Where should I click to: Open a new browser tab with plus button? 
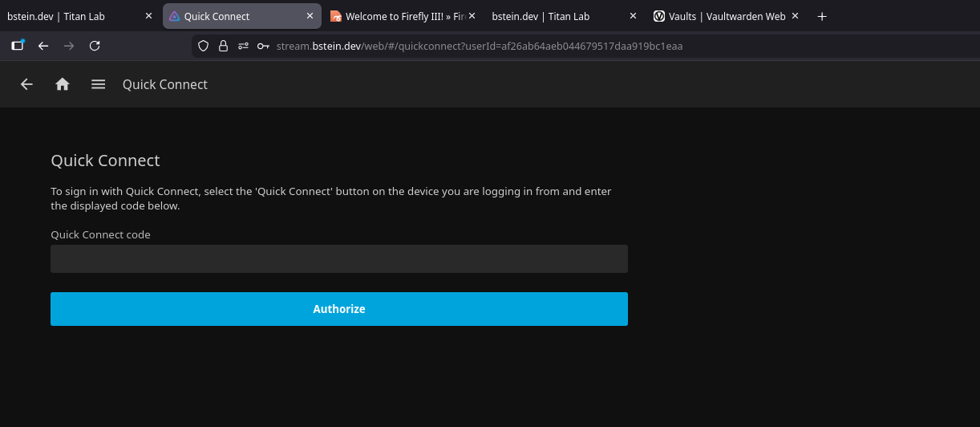tap(821, 16)
